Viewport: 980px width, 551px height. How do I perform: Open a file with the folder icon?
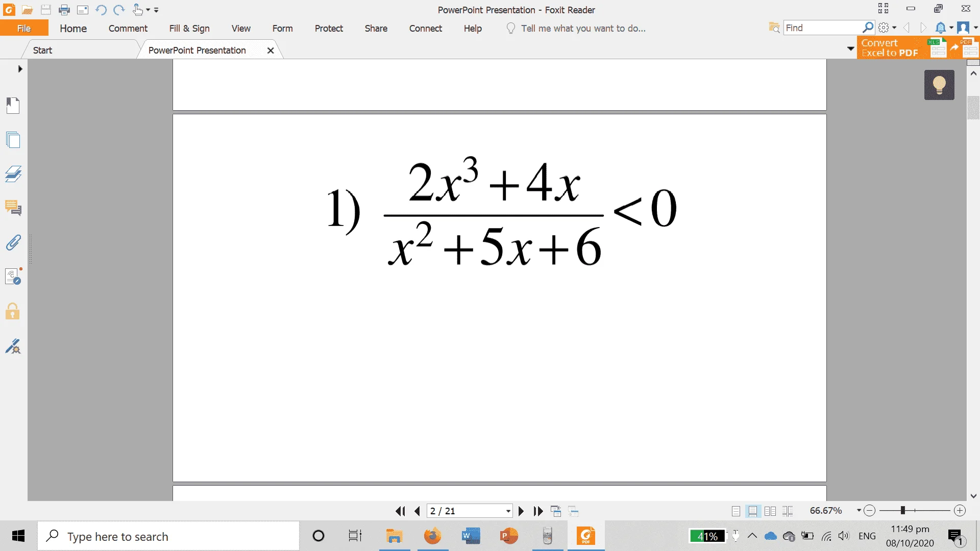[x=28, y=10]
